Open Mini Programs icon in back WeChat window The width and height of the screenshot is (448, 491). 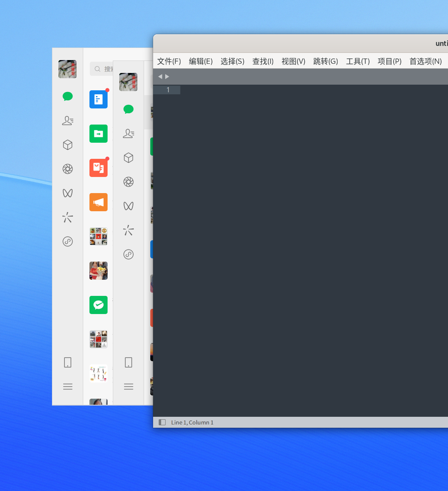coord(68,241)
